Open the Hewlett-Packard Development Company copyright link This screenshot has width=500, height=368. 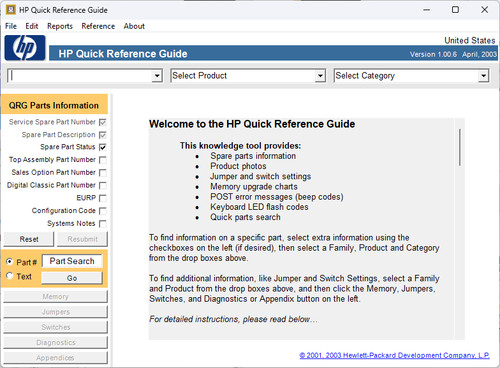click(x=394, y=355)
